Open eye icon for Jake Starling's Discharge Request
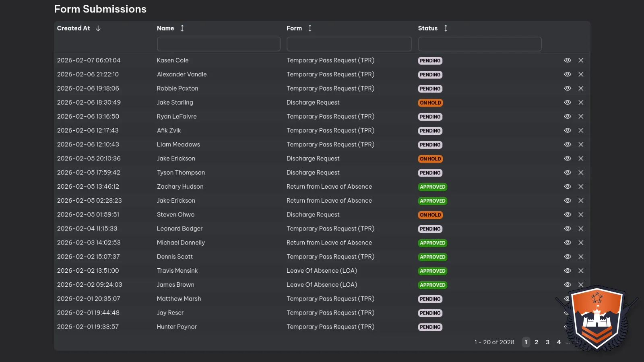 click(568, 103)
